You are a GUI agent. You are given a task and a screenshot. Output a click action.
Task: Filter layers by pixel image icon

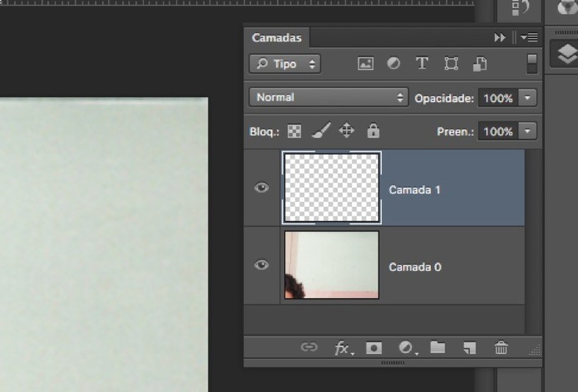tap(365, 64)
